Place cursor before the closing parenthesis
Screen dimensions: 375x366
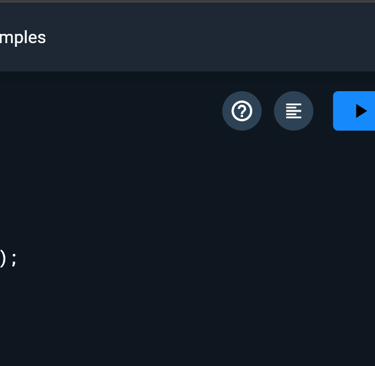0,259
